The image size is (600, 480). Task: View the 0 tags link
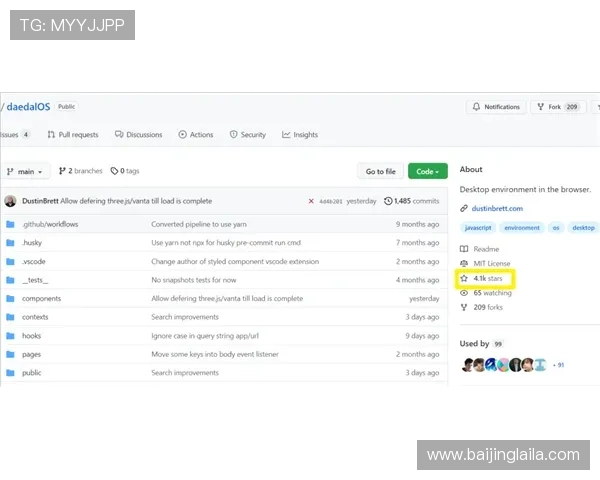click(125, 171)
